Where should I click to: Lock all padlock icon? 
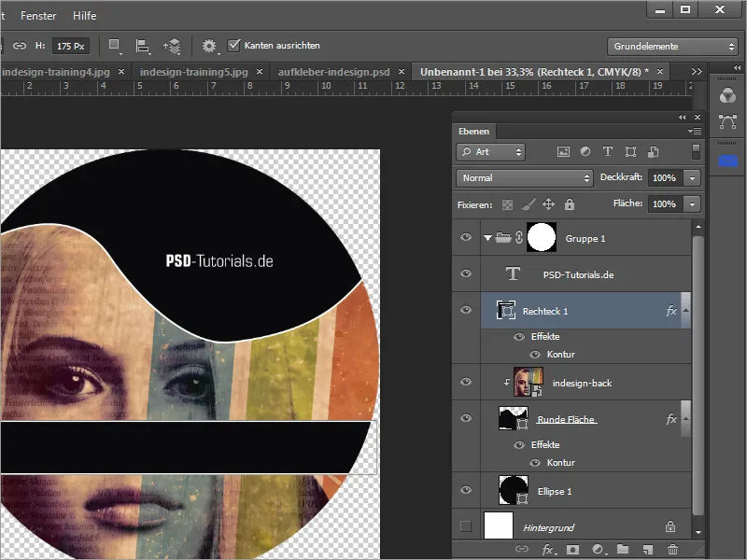(x=570, y=204)
